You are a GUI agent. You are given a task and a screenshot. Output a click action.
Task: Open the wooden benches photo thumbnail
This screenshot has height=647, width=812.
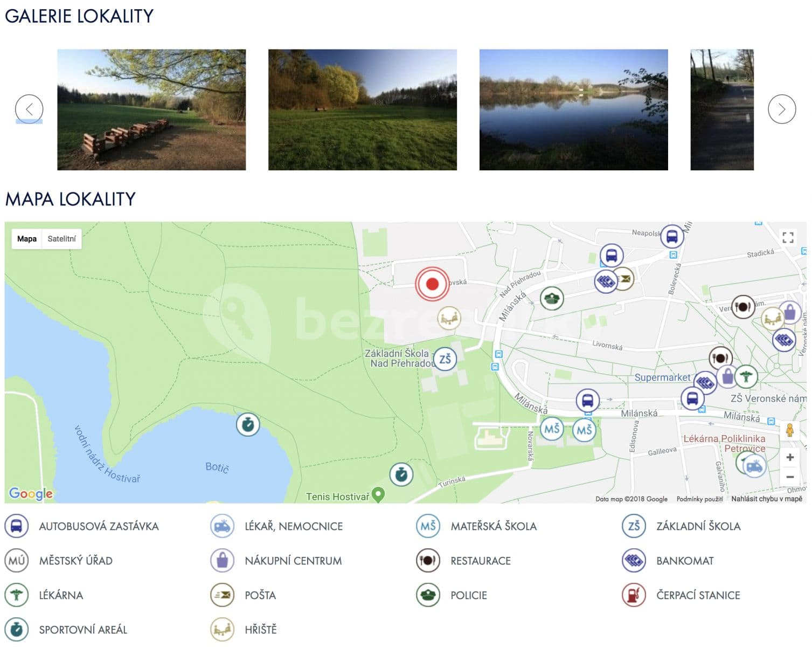pyautogui.click(x=151, y=110)
